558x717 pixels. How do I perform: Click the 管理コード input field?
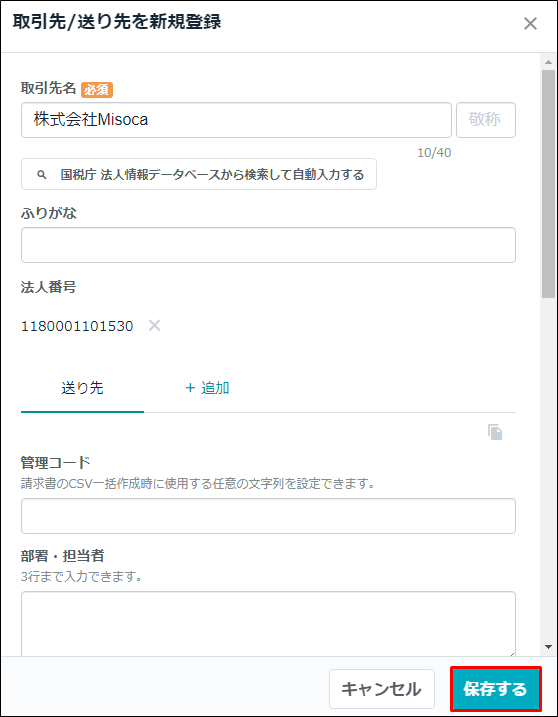coord(268,516)
